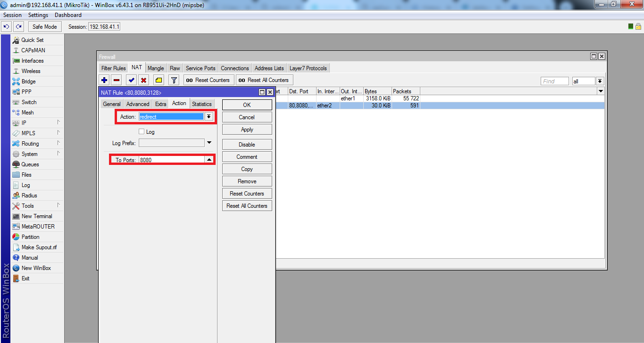
Task: Toggle the Log checkbox
Action: pos(142,132)
